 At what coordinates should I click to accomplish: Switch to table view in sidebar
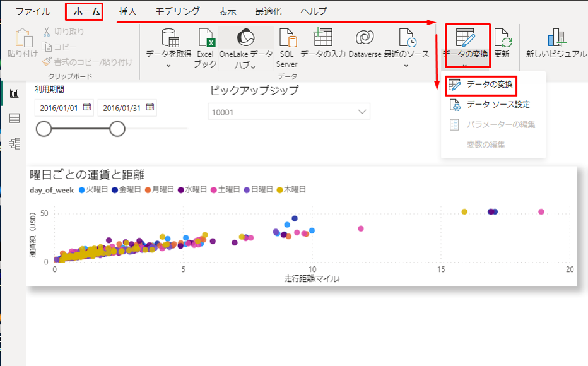(14, 118)
